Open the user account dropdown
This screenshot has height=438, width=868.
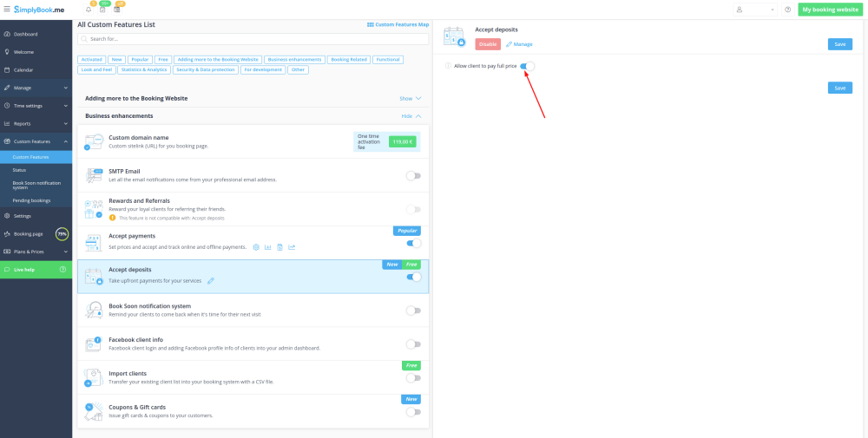[x=753, y=10]
